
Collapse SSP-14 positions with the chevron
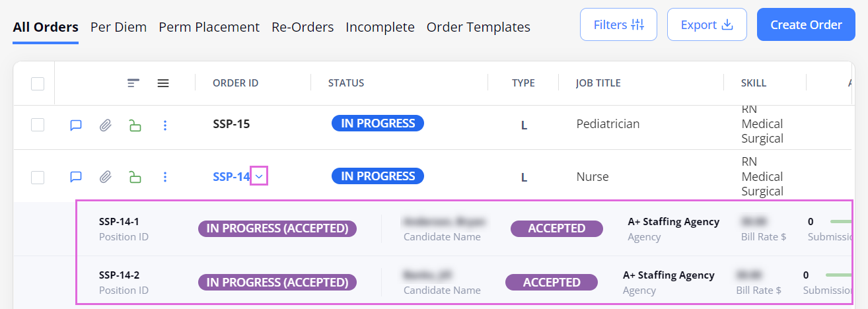click(x=259, y=176)
